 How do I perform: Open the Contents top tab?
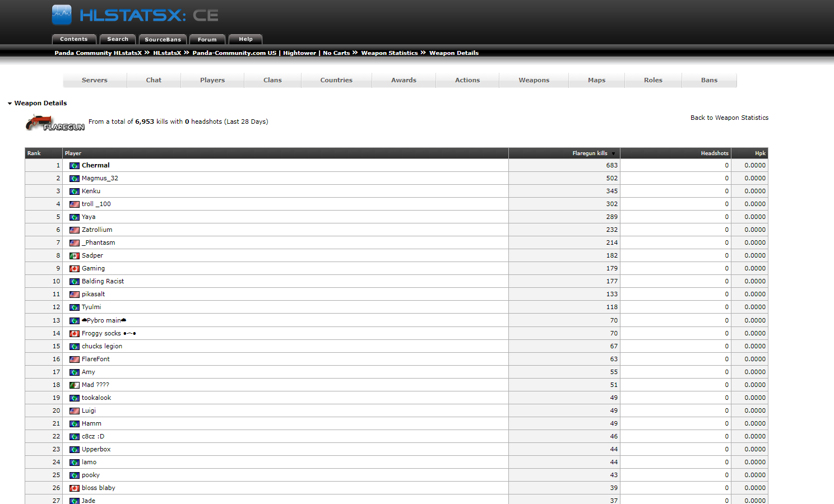coord(74,39)
